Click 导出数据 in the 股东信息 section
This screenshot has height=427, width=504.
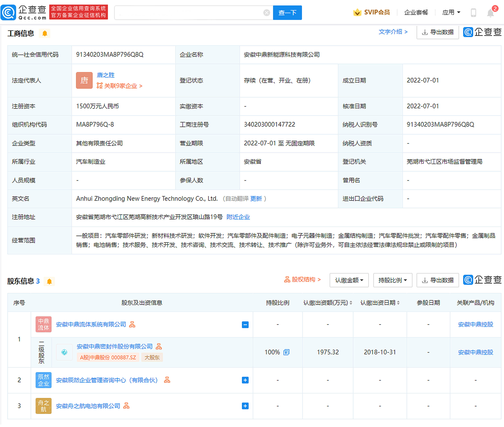click(438, 280)
